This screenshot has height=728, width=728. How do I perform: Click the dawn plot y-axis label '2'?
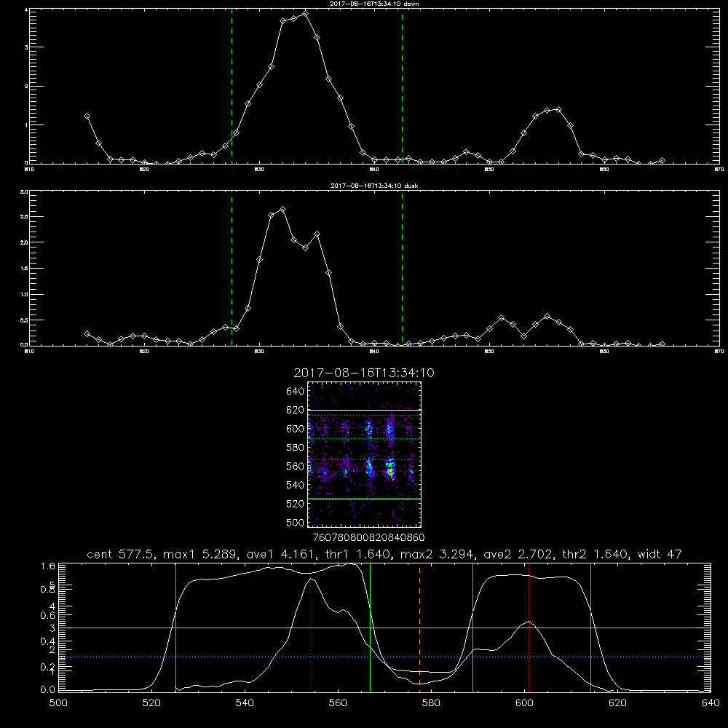click(x=26, y=87)
